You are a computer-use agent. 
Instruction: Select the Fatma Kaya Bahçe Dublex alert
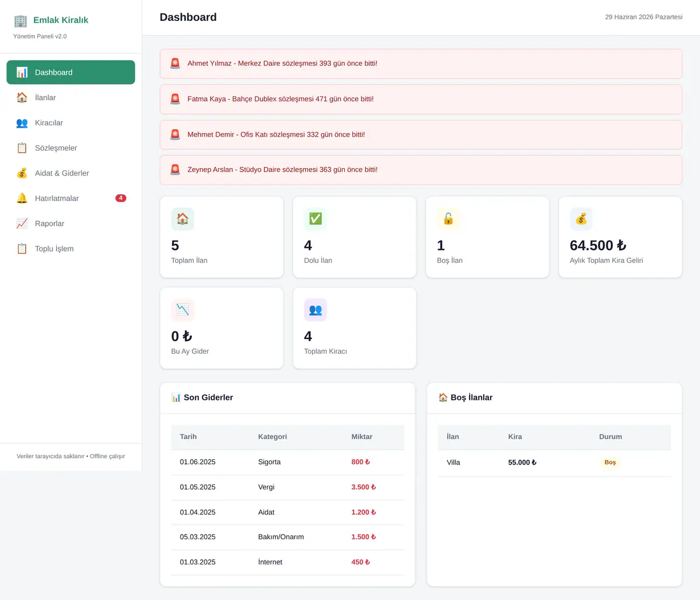[421, 99]
